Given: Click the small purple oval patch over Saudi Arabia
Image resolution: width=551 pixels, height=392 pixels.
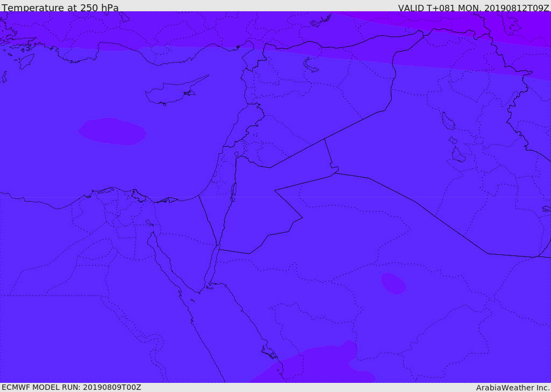Looking at the screenshot, I should 393,283.
